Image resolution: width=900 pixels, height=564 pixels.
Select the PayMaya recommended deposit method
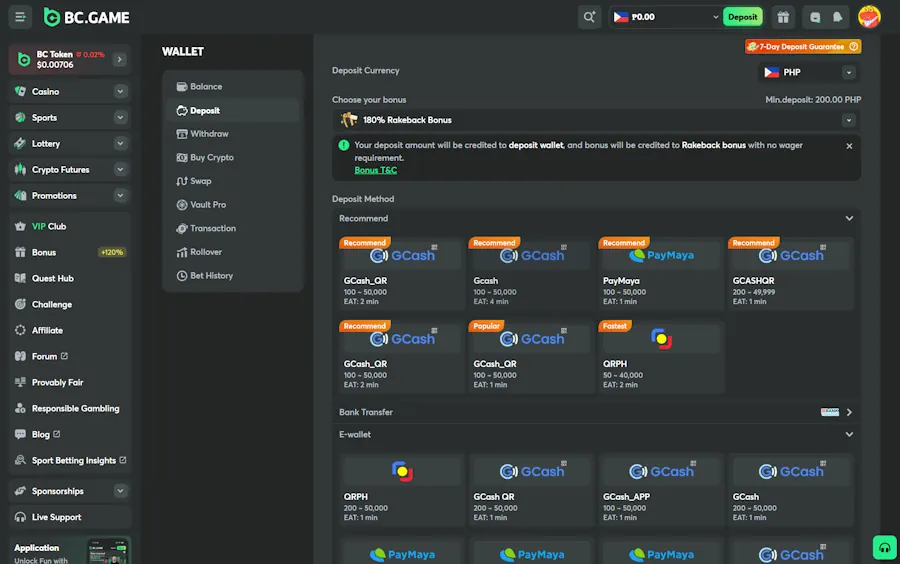point(661,273)
